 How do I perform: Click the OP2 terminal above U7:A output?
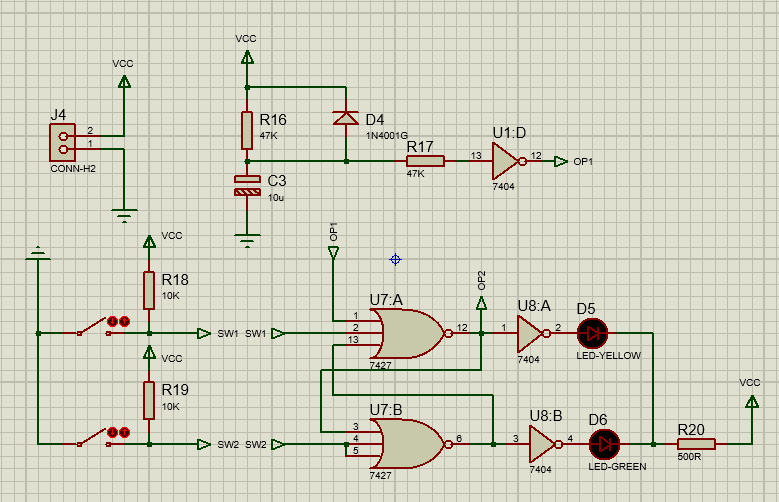point(481,303)
